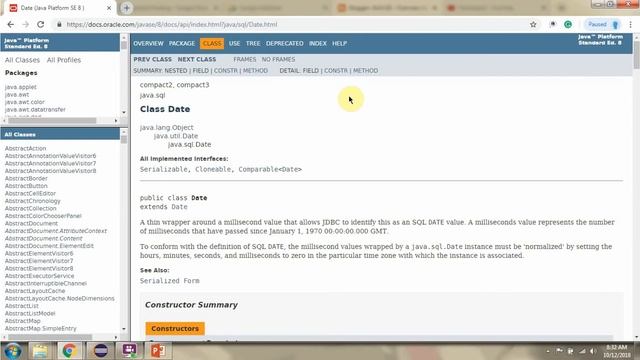Go to NEXT CLASS link
Screen dimensions: 640x360
pyautogui.click(x=197, y=59)
